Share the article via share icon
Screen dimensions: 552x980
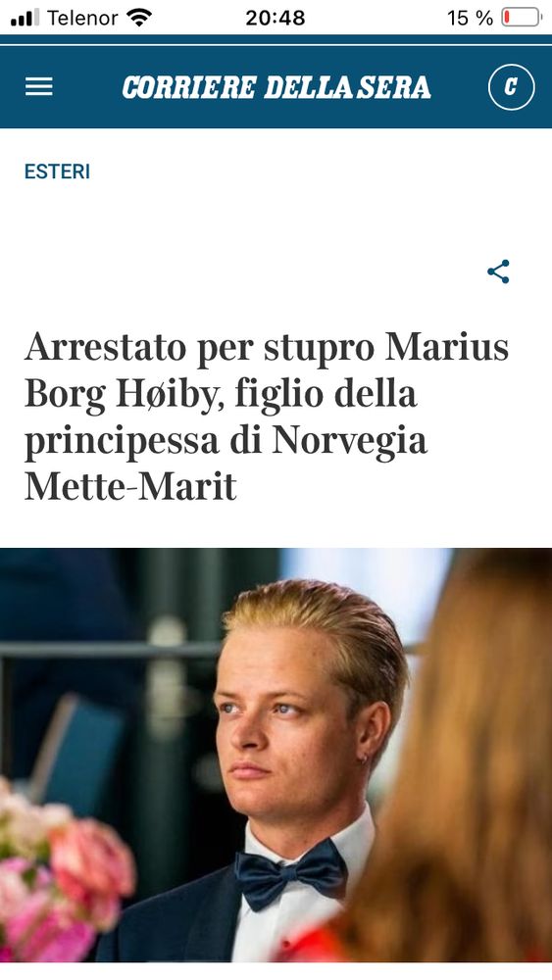tap(498, 271)
